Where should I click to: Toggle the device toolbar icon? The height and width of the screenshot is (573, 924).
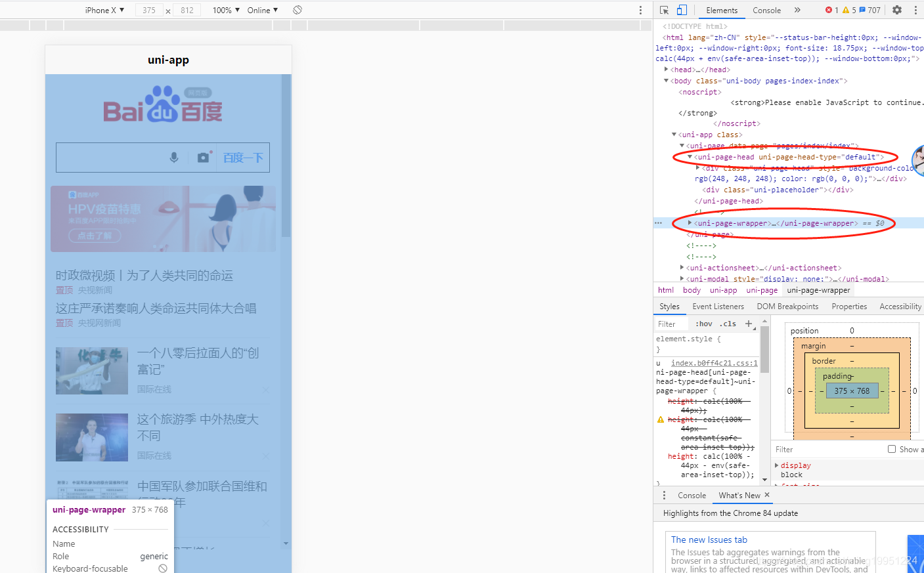[682, 10]
